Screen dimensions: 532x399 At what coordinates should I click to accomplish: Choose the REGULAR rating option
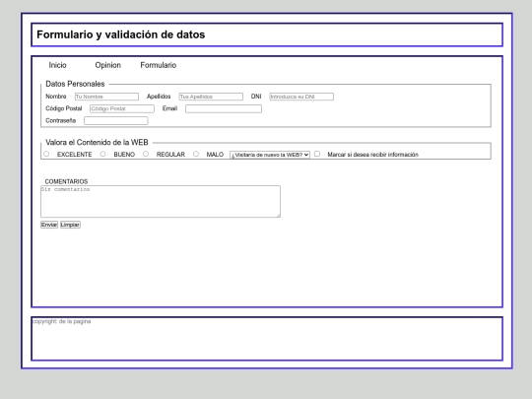click(x=146, y=154)
